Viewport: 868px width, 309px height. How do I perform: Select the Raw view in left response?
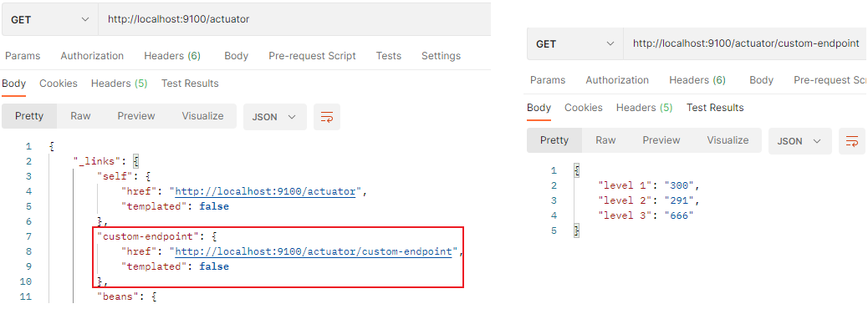[x=81, y=116]
